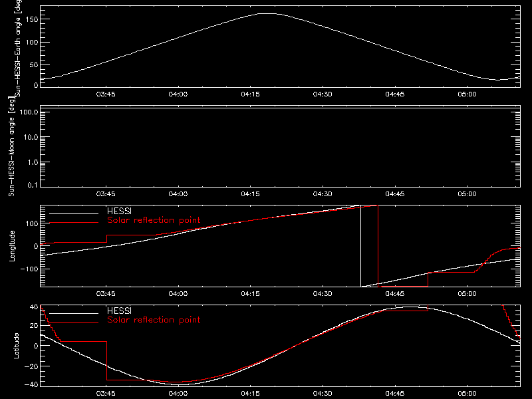Click '04:30' under the Latitude plot
This screenshot has height=399, width=532.
point(323,394)
